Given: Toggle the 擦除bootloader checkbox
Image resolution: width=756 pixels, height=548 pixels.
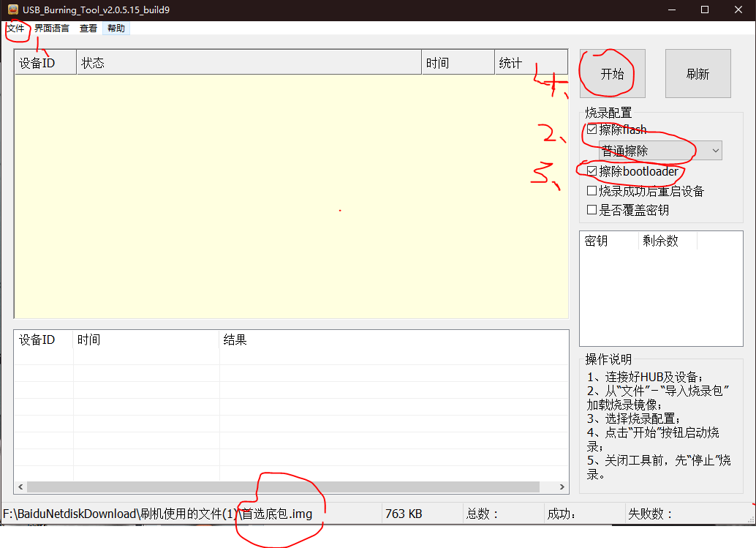Looking at the screenshot, I should click(591, 172).
